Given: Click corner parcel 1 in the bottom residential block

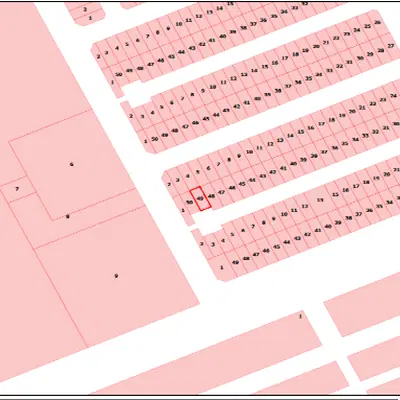Looking at the screenshot, I should pyautogui.click(x=221, y=268).
